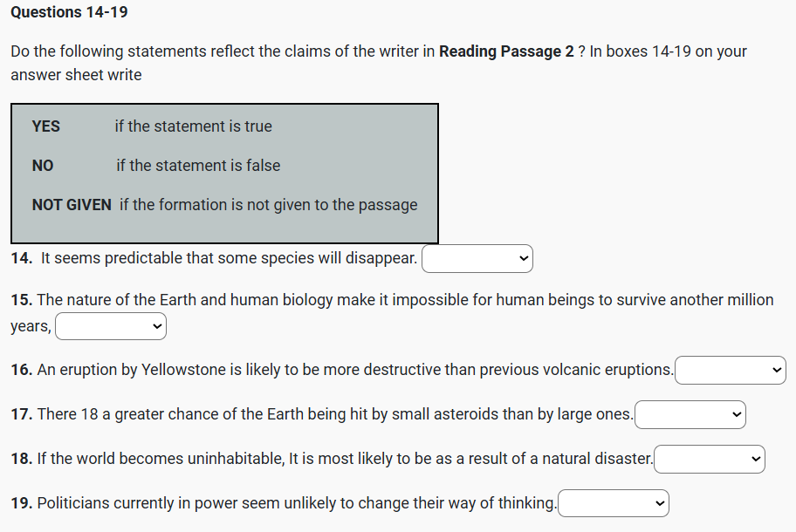Click the text "if the statement is true"
This screenshot has width=796, height=532.
point(193,126)
